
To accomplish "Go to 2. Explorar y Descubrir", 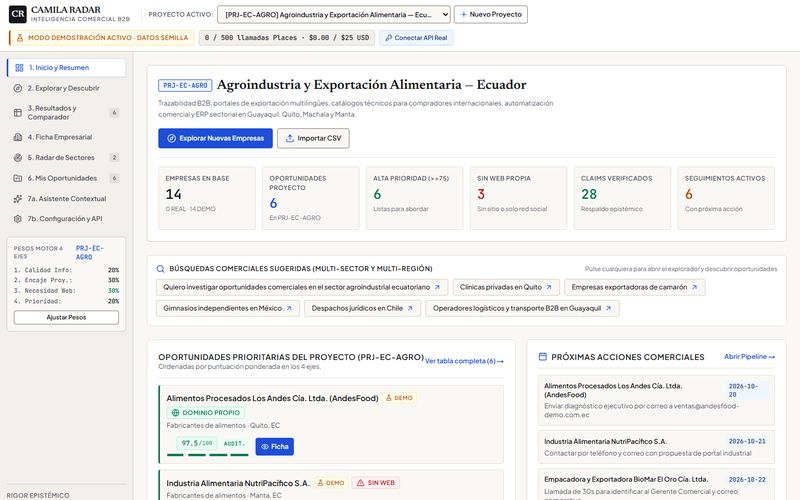I will pyautogui.click(x=66, y=88).
